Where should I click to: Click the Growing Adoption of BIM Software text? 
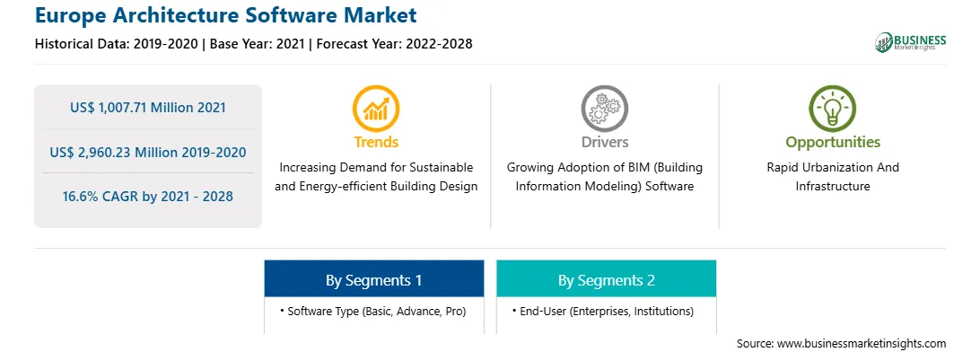[x=604, y=177]
